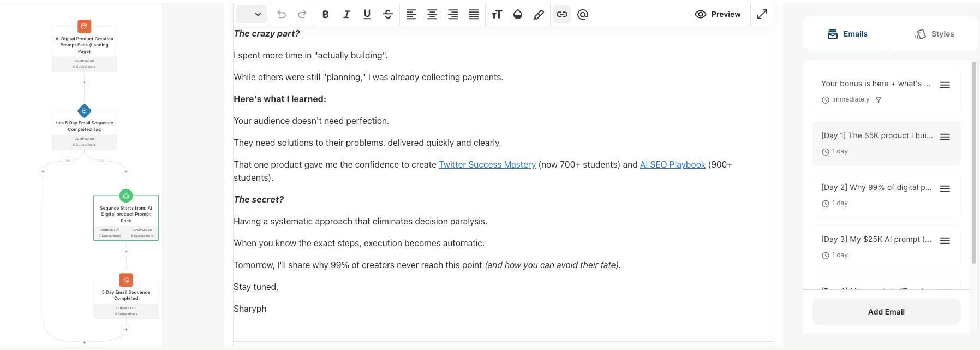This screenshot has height=350, width=980.
Task: Click the 'Sharyph' signature line
Action: pyautogui.click(x=250, y=309)
